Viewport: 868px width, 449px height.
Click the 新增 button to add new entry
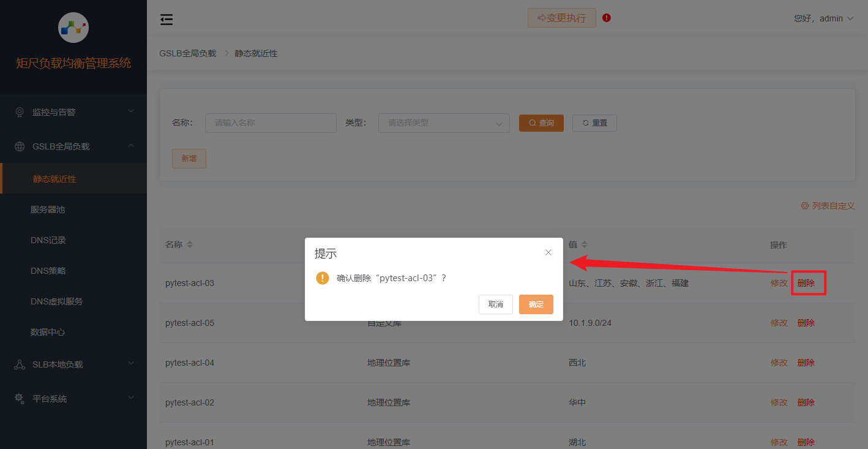(189, 157)
